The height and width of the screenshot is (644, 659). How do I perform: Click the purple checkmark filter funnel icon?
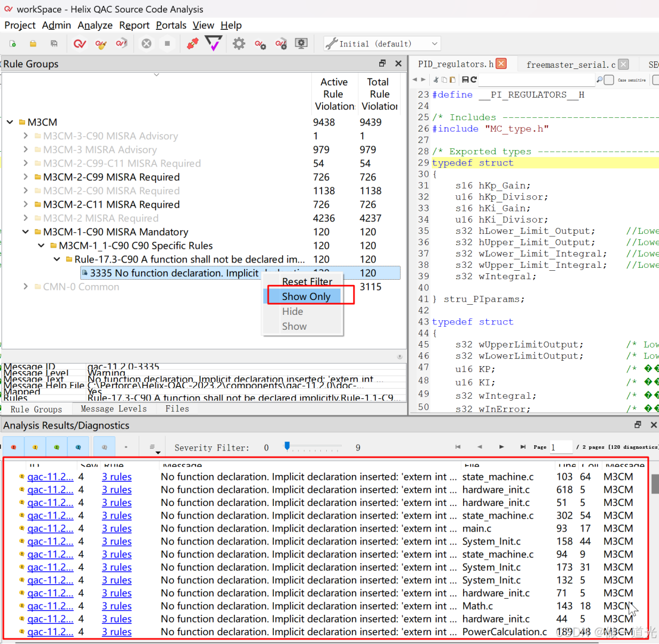(x=214, y=43)
